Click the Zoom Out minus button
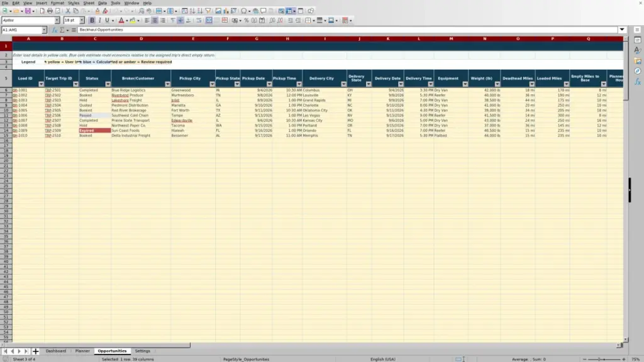644x362 pixels. 585,359
